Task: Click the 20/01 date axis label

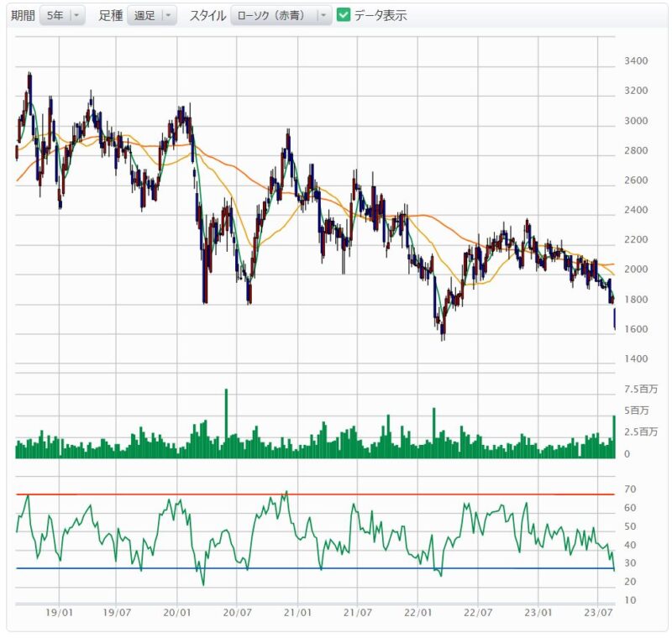Action: [177, 613]
